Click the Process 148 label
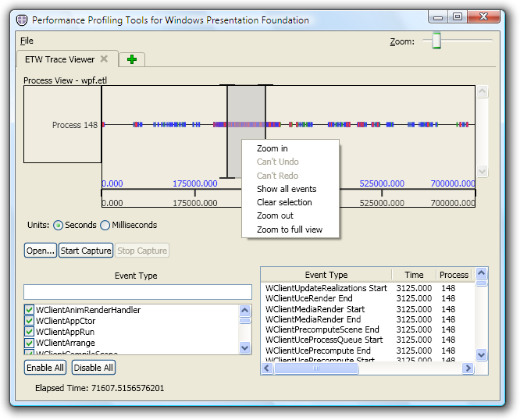Screen dimensions: 520x420 [x=75, y=125]
